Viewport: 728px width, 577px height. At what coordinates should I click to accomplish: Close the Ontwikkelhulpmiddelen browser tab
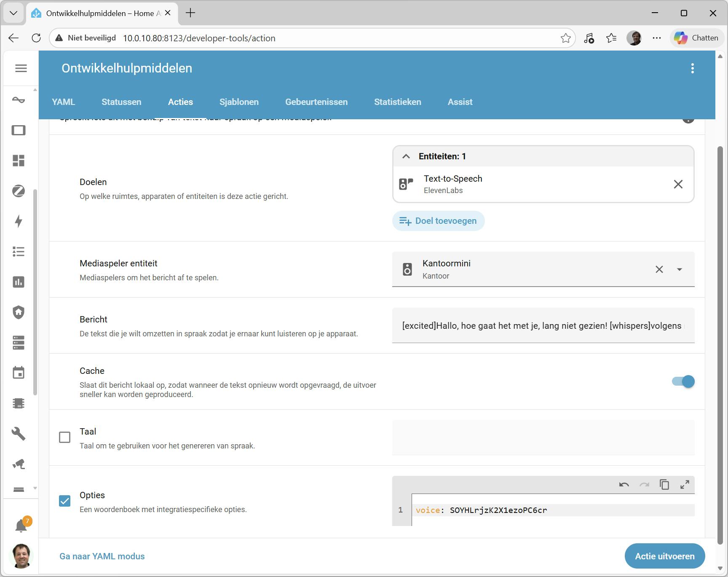point(168,13)
